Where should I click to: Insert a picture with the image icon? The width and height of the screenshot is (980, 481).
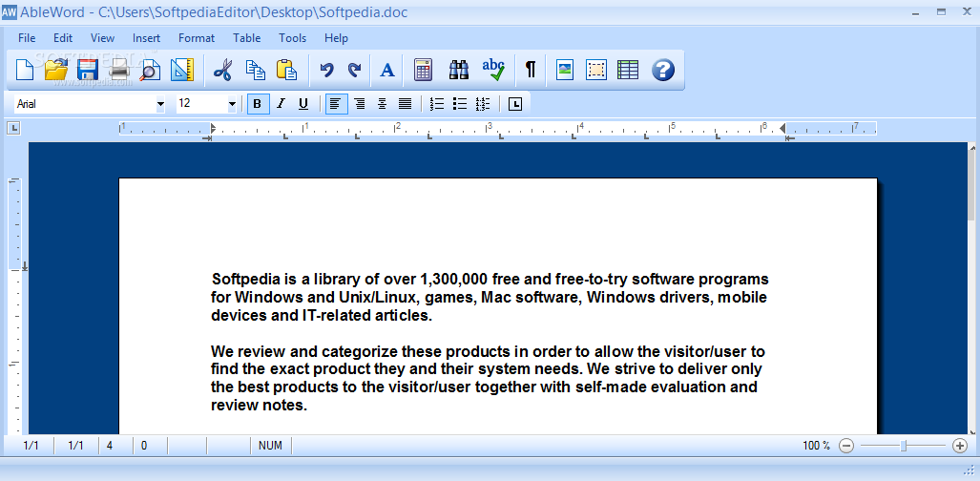564,70
